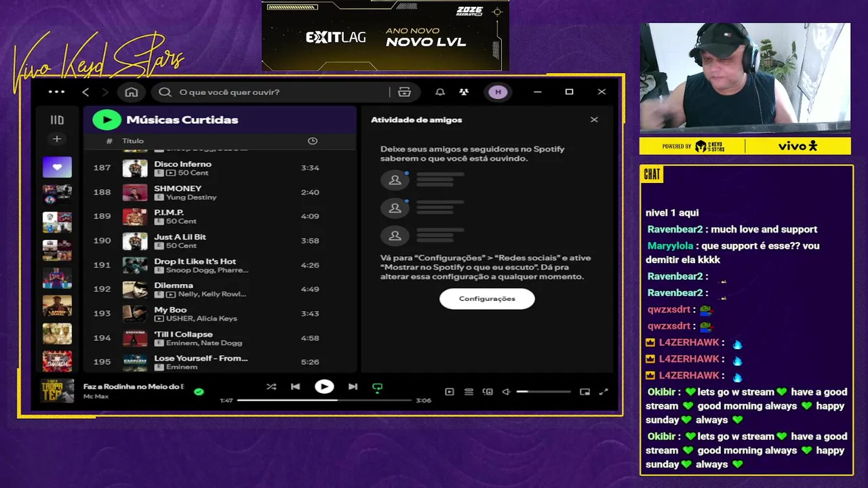The image size is (868, 488).
Task: Play Músicas Curtidas with the green button
Action: point(106,120)
